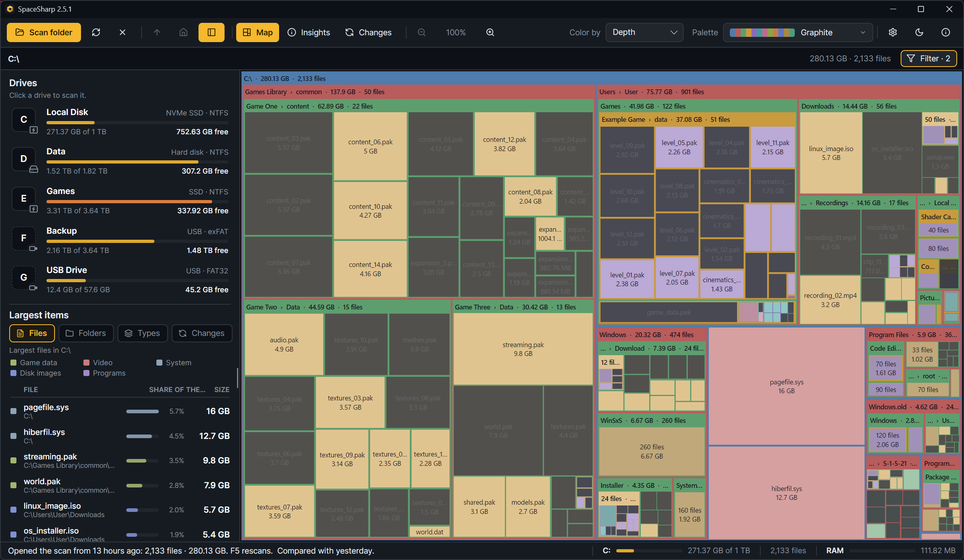Click the zoom out magnifier icon
Screen dimensions: 964x560
(421, 32)
